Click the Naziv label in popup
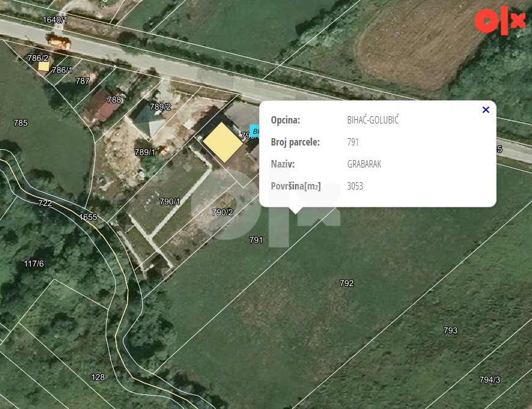Viewport: 532px width, 409px height. click(x=283, y=164)
